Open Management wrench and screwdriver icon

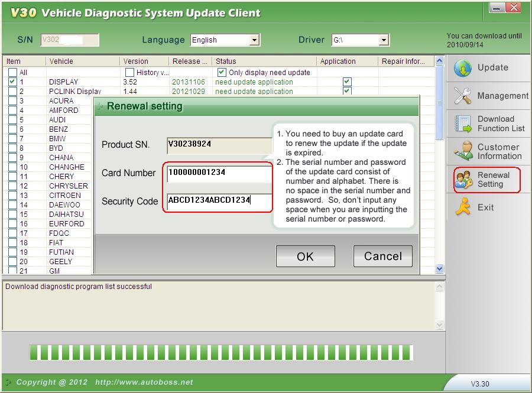coord(462,96)
